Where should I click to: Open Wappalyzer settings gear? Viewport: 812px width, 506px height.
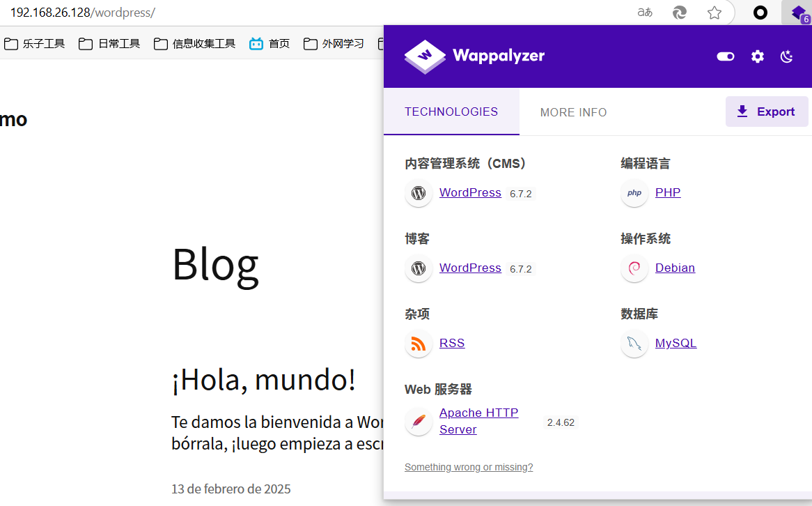coord(758,56)
